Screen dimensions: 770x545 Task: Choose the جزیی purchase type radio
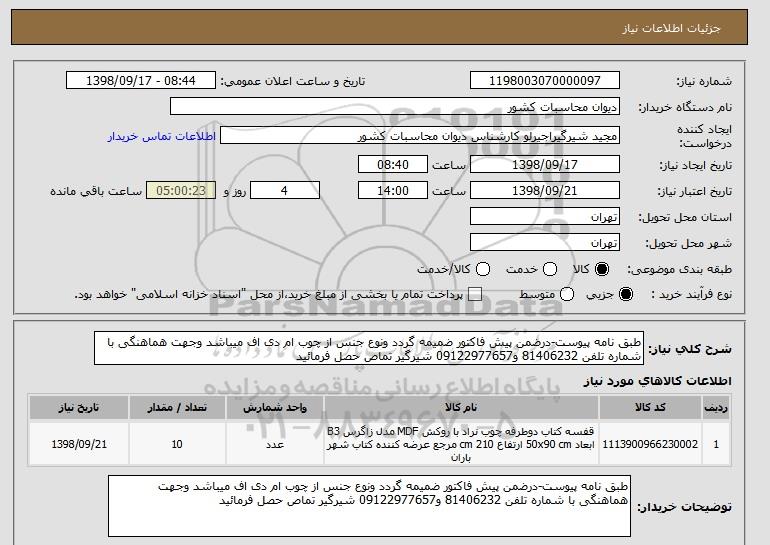coord(626,294)
